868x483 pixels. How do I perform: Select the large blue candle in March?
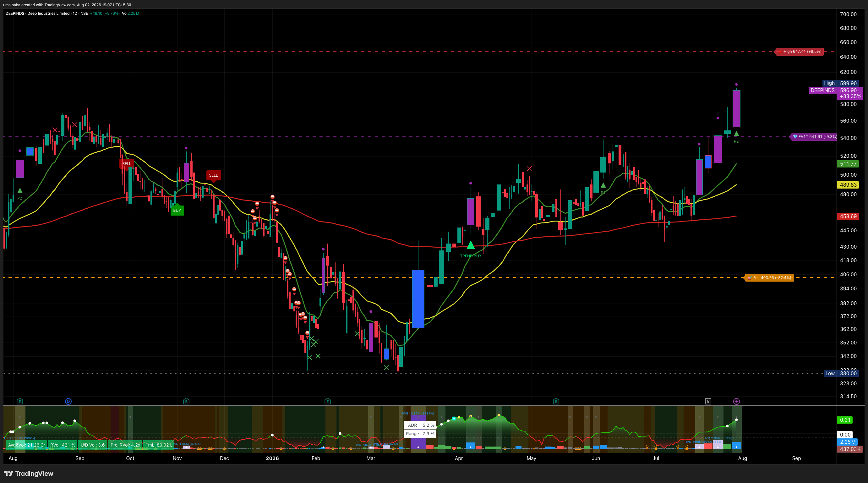(418, 299)
